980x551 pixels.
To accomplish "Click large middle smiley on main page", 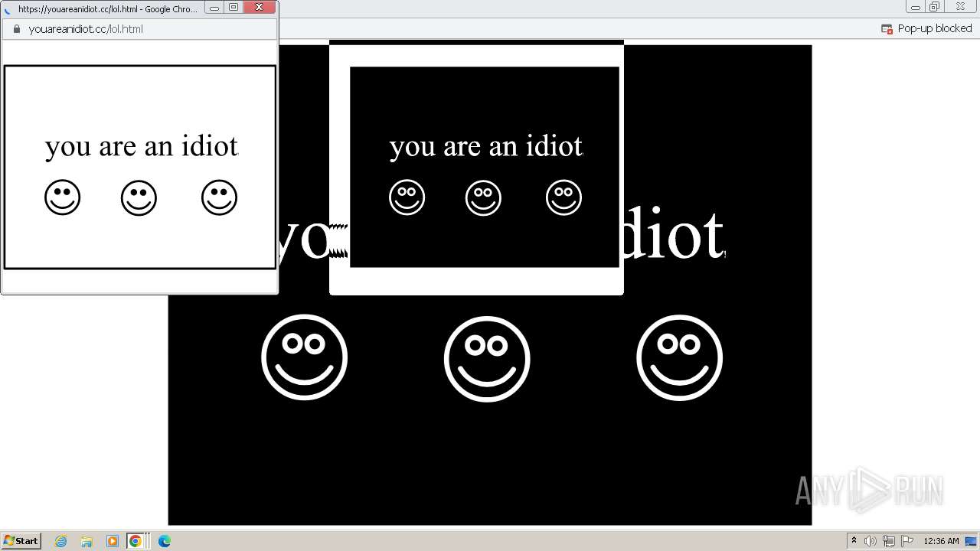I will tap(487, 358).
